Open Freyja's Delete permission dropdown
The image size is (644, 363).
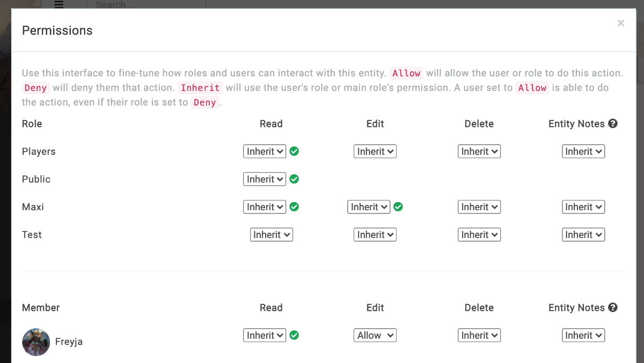click(479, 336)
